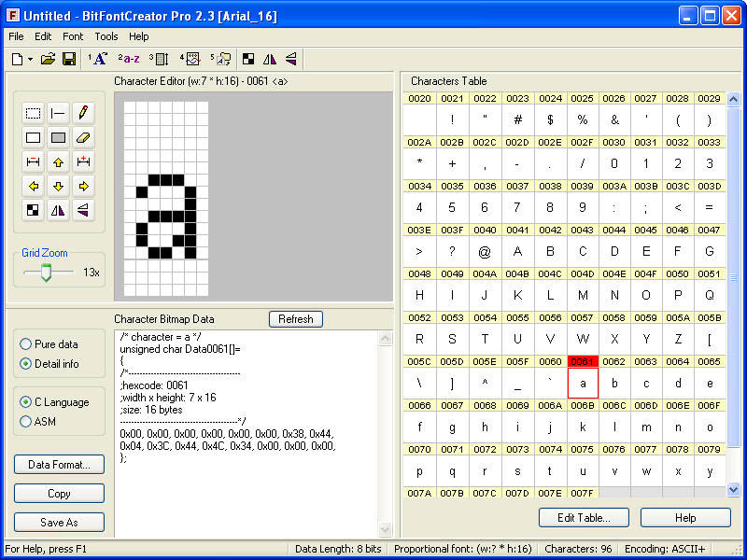Open the New document dropdown arrow
The image size is (747, 560).
click(x=28, y=58)
